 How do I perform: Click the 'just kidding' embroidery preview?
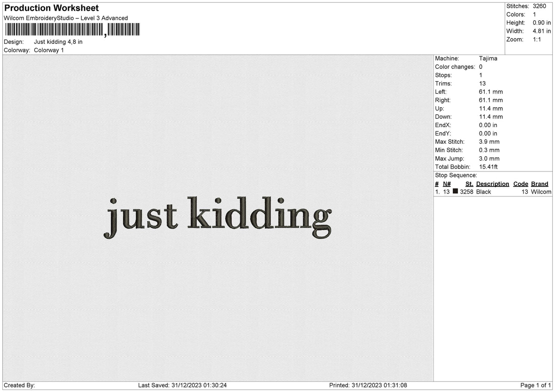click(x=217, y=217)
